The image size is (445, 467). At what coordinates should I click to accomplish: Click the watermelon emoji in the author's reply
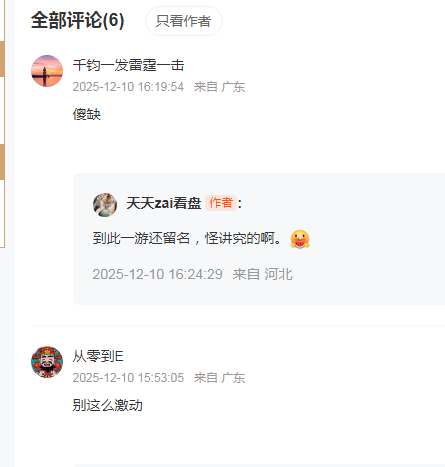[x=300, y=239]
